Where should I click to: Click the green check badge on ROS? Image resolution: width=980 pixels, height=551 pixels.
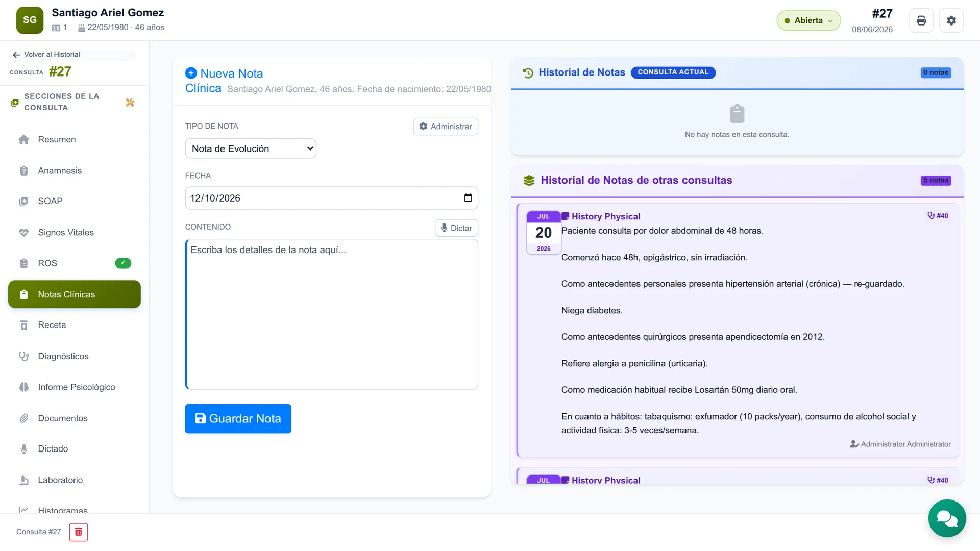(x=123, y=263)
